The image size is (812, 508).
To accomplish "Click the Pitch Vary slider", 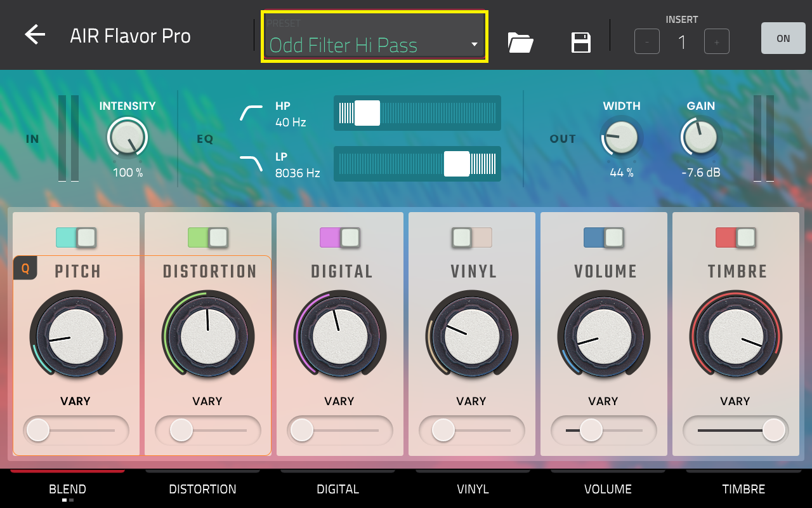I will pyautogui.click(x=76, y=431).
